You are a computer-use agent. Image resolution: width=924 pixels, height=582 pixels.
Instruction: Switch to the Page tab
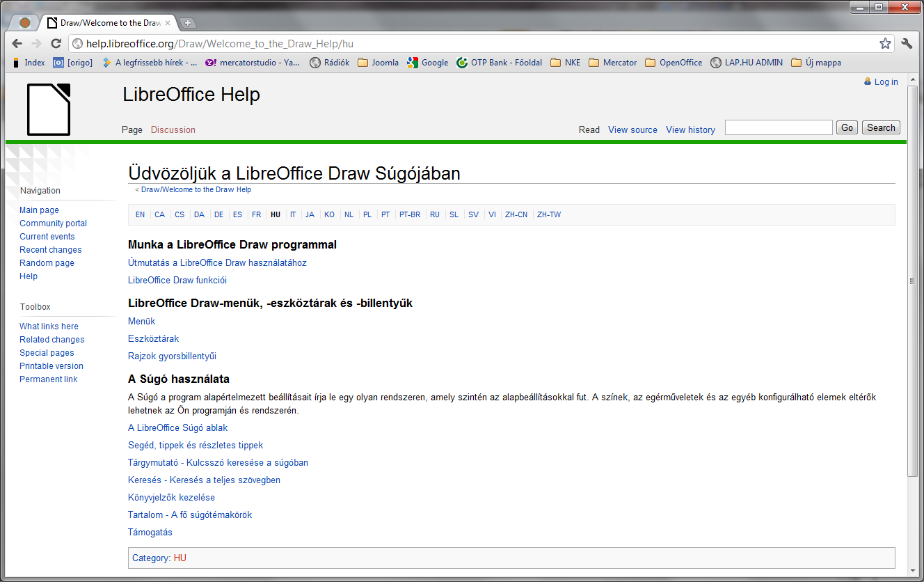(132, 130)
